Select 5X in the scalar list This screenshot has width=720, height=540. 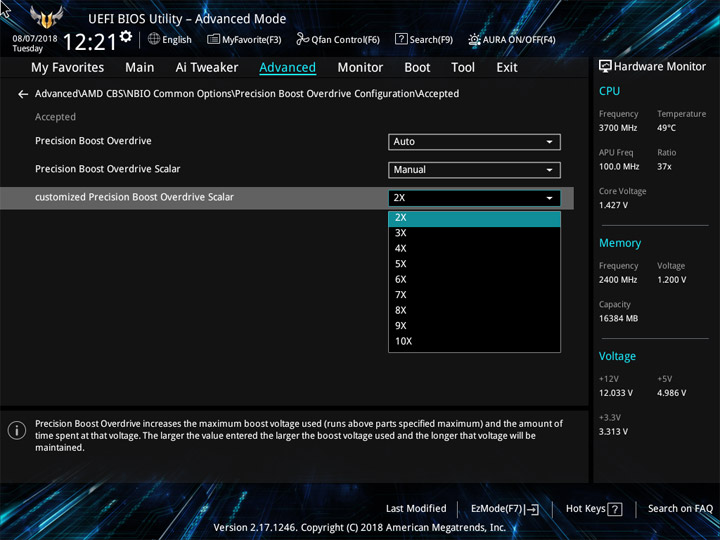(474, 264)
